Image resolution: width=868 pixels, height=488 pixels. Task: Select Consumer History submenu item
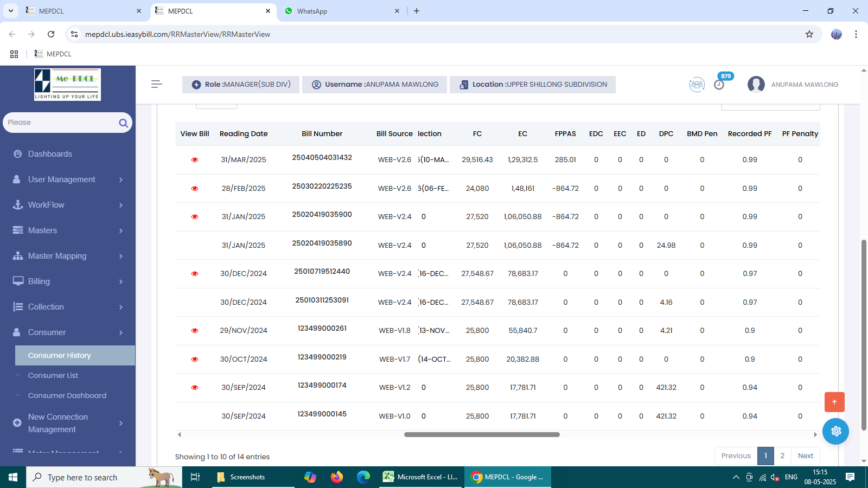tap(75, 356)
